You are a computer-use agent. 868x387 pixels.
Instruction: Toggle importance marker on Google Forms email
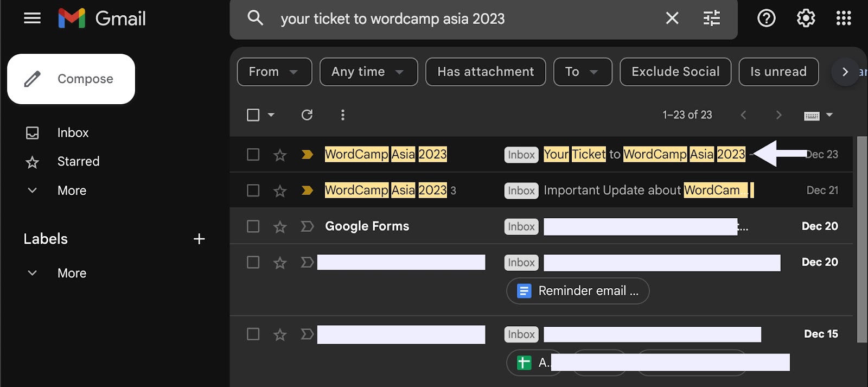(307, 226)
